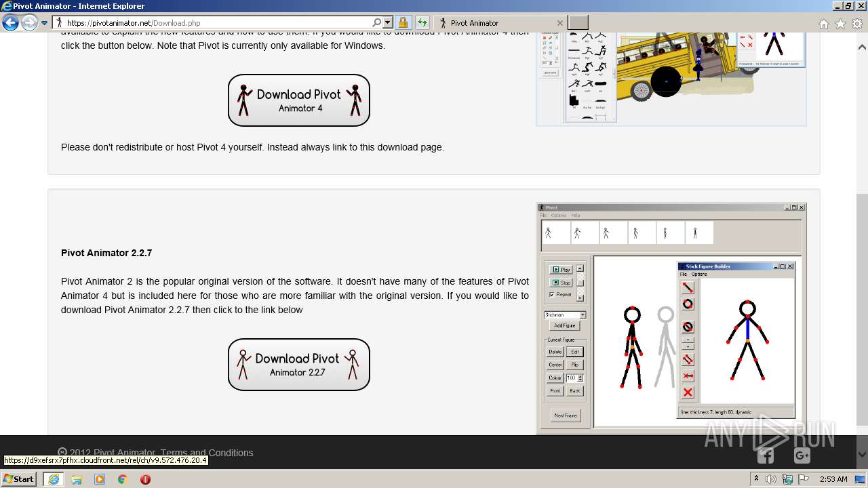Click the page scrollbar down arrow
This screenshot has width=868, height=488.
862,455
